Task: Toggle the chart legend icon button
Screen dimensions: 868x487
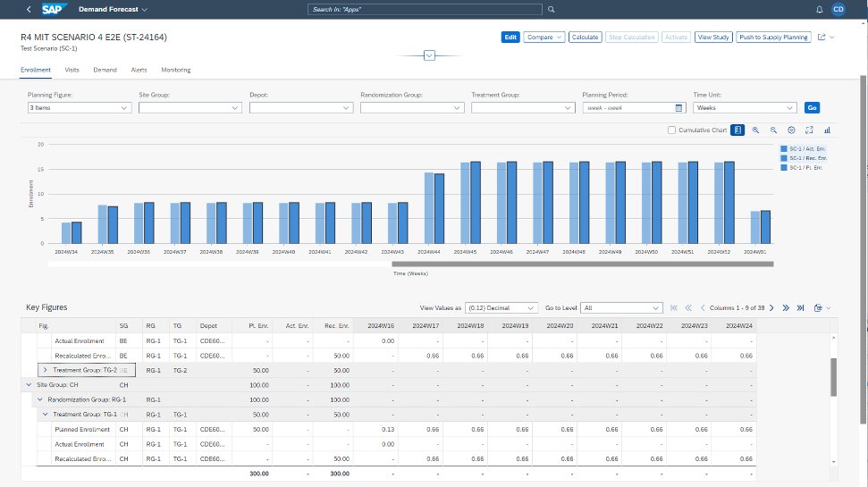Action: (x=737, y=130)
